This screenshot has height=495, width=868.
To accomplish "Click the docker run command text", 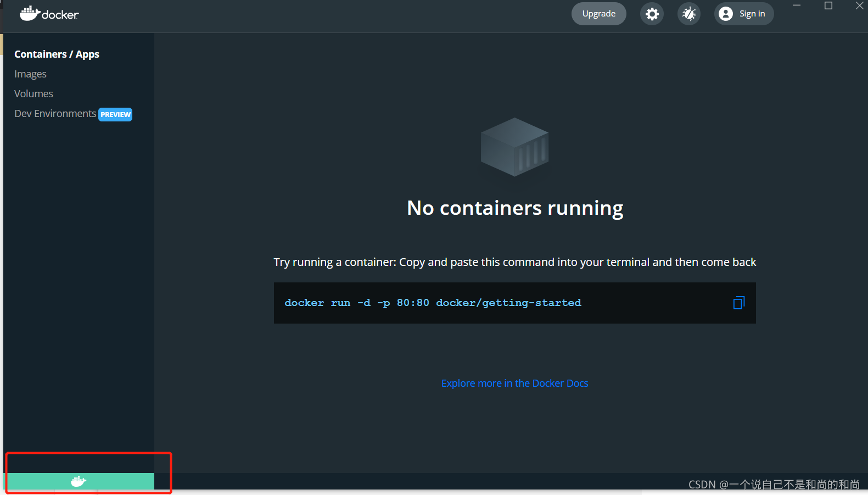I will tap(433, 303).
